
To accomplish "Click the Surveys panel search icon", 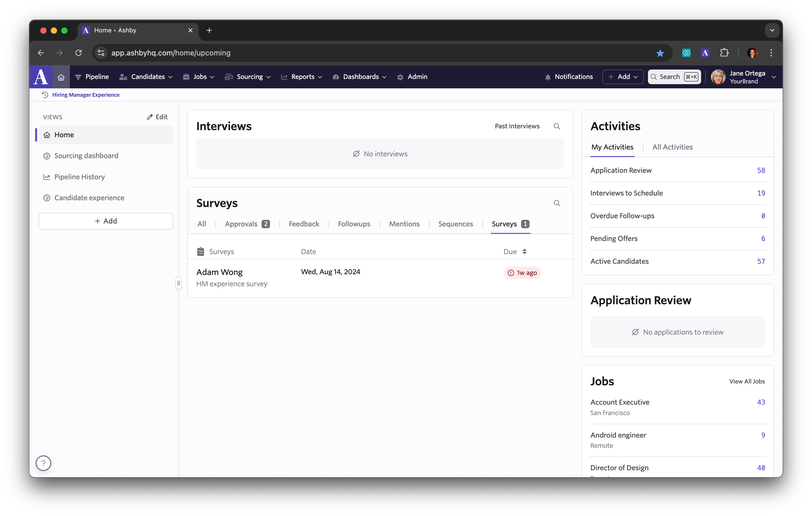I will coord(557,203).
